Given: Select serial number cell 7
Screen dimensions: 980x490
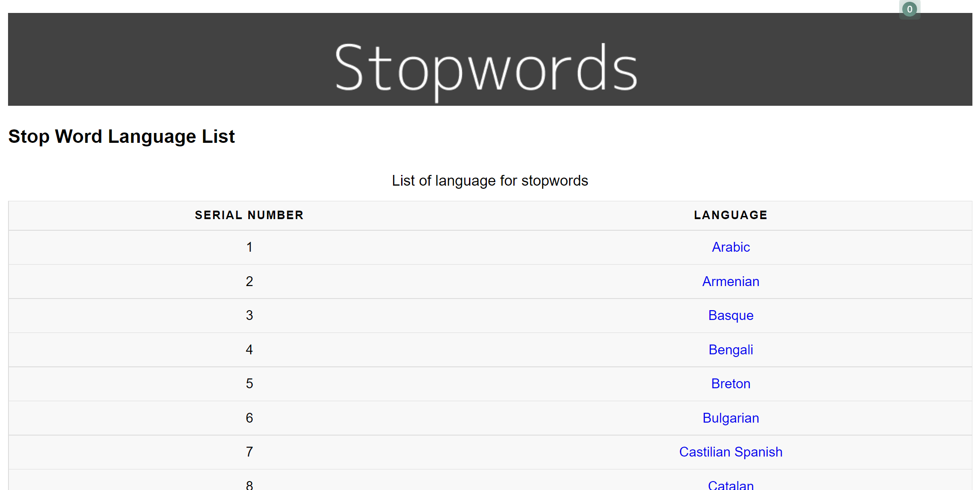Looking at the screenshot, I should 249,452.
